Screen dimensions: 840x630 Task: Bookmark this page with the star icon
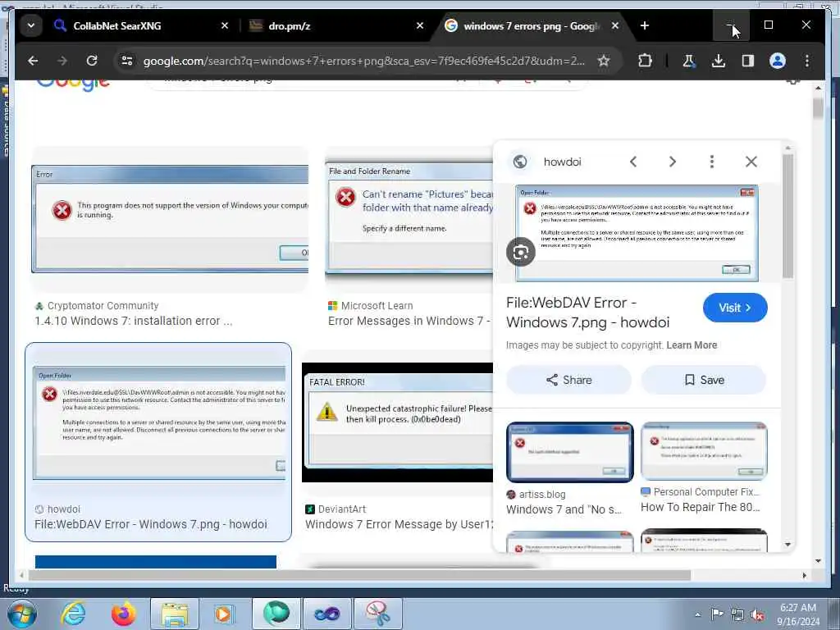click(x=604, y=61)
